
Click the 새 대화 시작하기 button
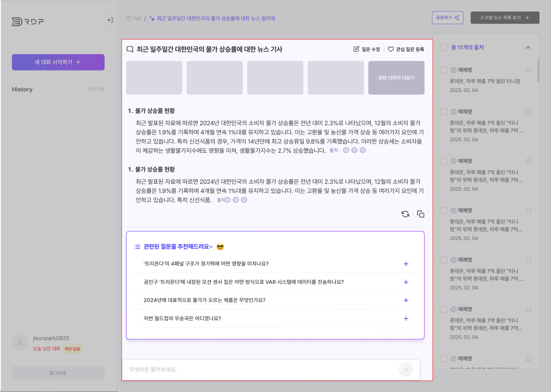tap(58, 62)
